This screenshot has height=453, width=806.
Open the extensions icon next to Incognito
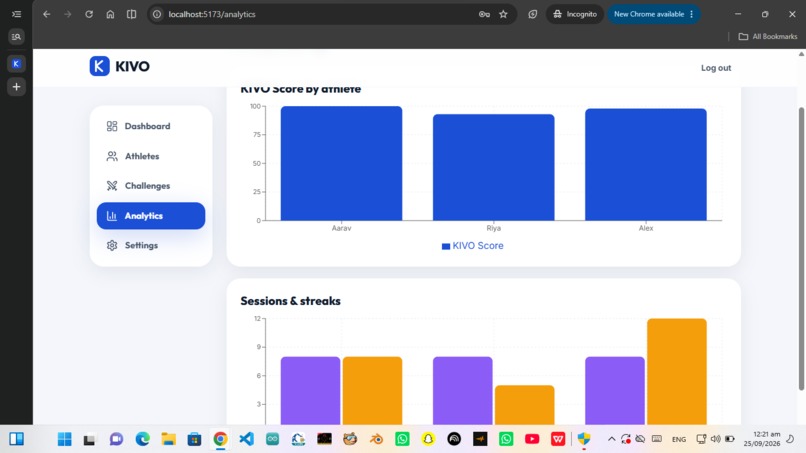tap(533, 14)
